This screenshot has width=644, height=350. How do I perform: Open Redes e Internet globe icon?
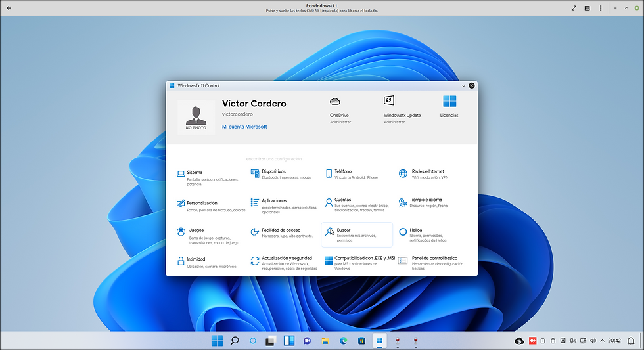click(x=403, y=173)
